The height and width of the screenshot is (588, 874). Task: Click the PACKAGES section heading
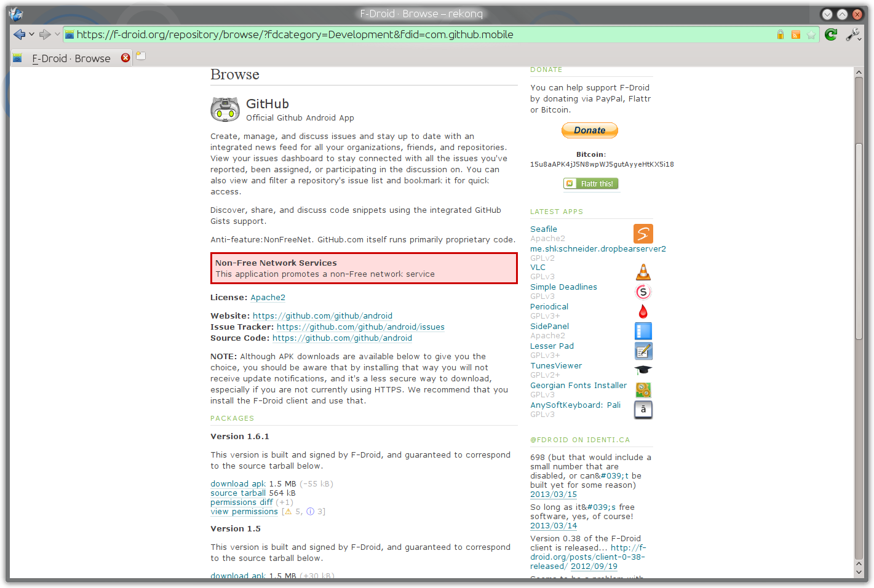coord(232,418)
